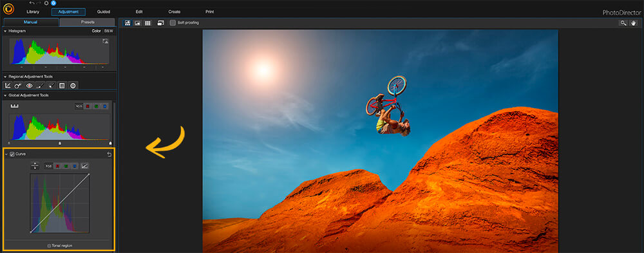
Task: Collapse Global Adjustment Tools section
Action: tap(5, 95)
